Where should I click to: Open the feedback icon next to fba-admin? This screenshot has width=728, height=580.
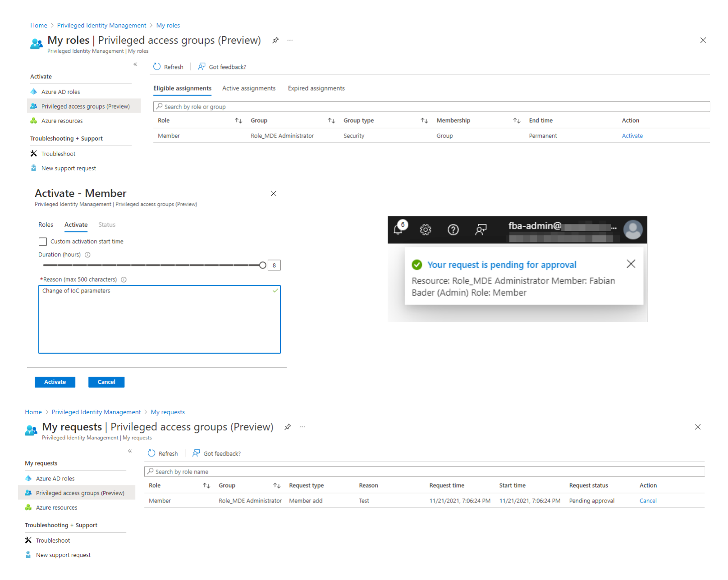[481, 230]
